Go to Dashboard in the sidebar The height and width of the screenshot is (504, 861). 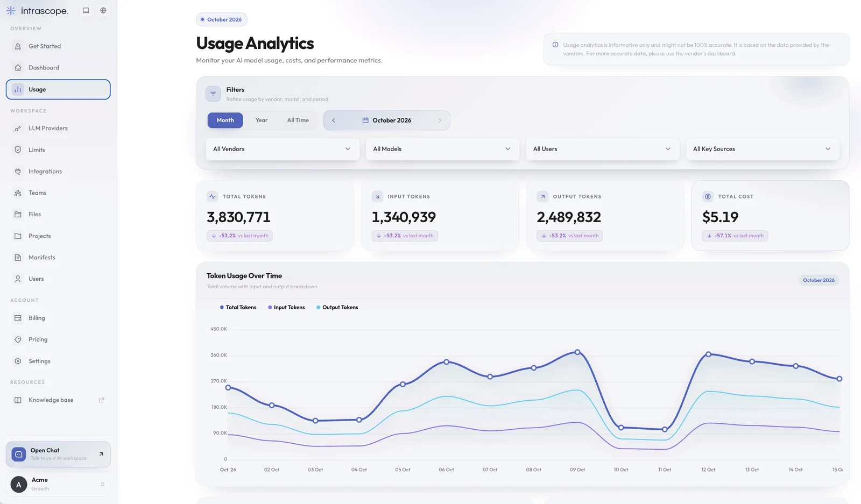(58, 68)
